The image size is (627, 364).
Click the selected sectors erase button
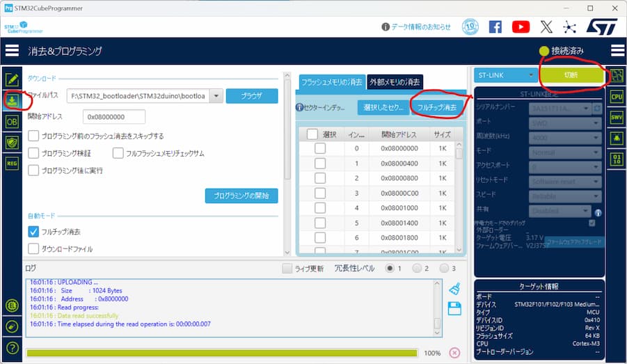tap(383, 107)
